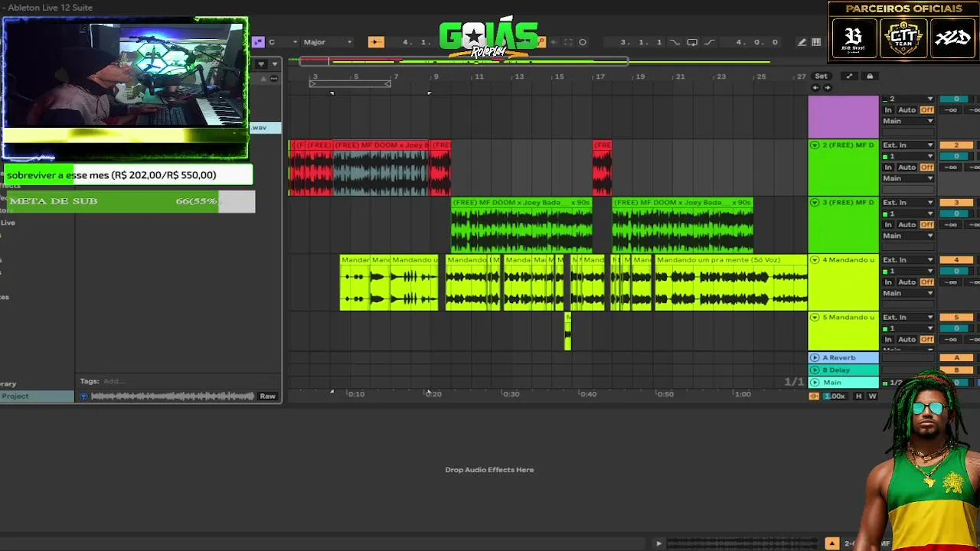Toggle the computer MIDI keyboard icon
This screenshot has width=980, height=551.
(816, 42)
